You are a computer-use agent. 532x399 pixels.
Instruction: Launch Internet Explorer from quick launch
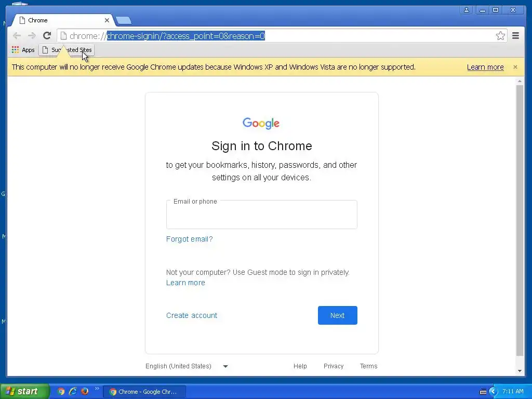[73, 392]
